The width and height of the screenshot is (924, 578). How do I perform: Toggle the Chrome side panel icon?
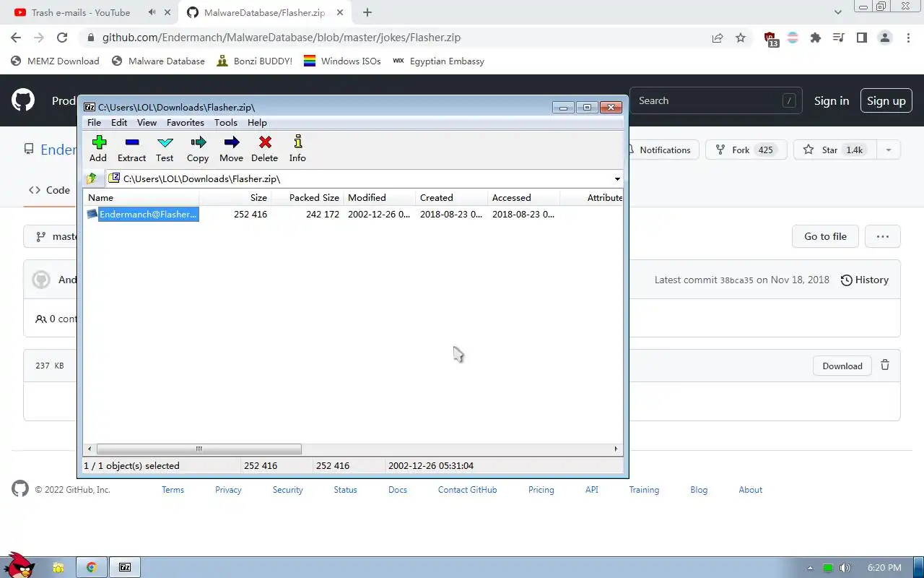(862, 38)
